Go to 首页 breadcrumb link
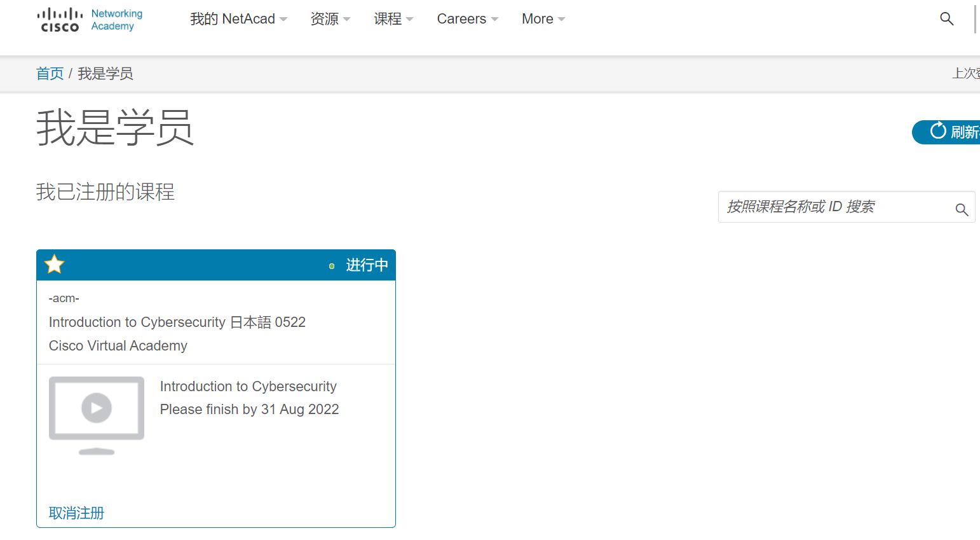Image resolution: width=980 pixels, height=540 pixels. 50,74
